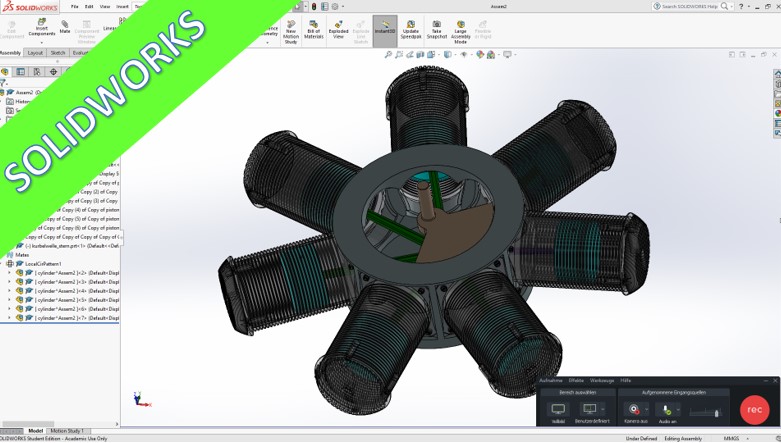The image size is (781, 443).
Task: Create an Exploded View
Action: [x=338, y=29]
